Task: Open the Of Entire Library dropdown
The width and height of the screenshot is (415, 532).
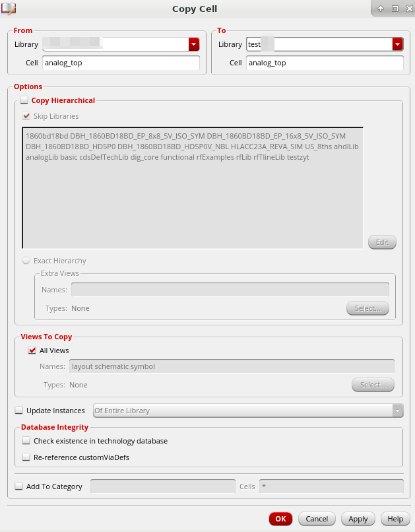Action: (x=248, y=411)
